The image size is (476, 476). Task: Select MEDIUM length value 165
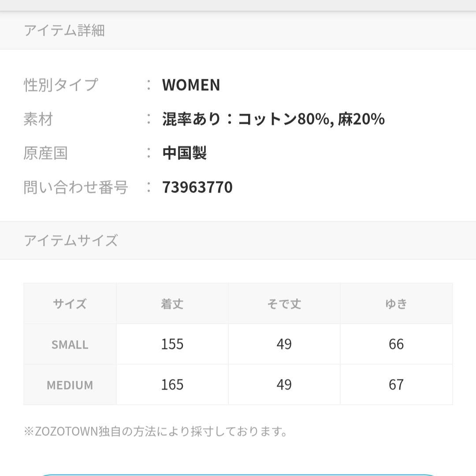click(x=172, y=385)
